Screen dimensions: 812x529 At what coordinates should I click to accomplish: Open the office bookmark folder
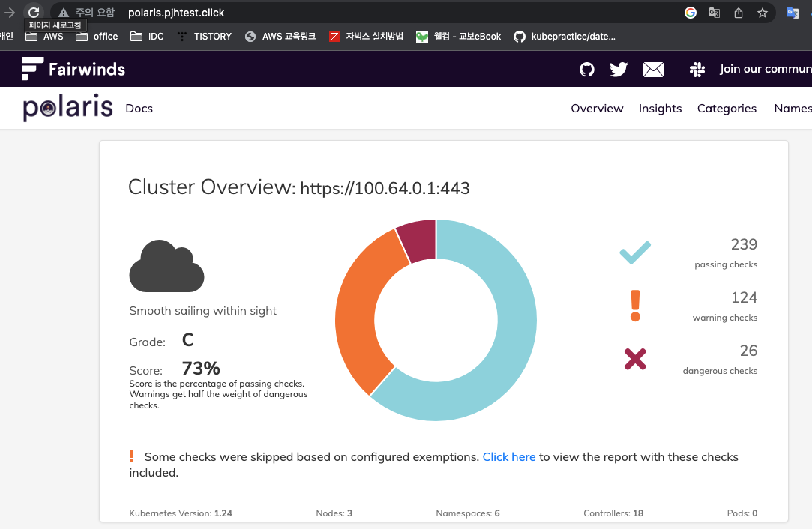click(x=97, y=36)
